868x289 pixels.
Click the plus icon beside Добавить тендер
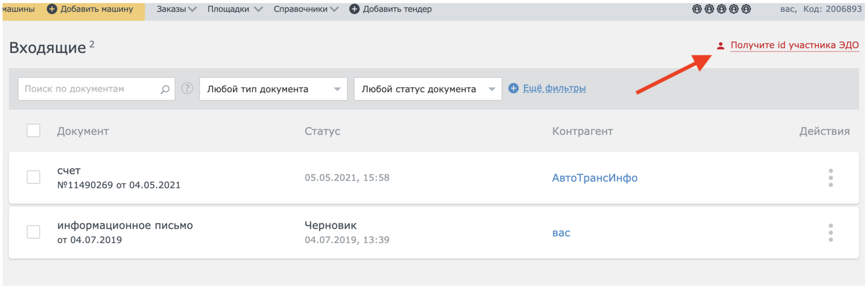click(x=354, y=9)
